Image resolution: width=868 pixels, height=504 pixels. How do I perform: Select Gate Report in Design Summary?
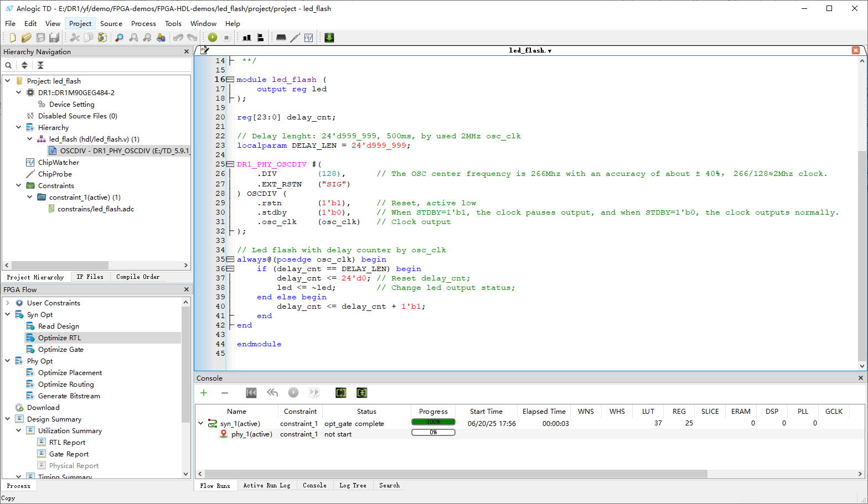point(69,454)
